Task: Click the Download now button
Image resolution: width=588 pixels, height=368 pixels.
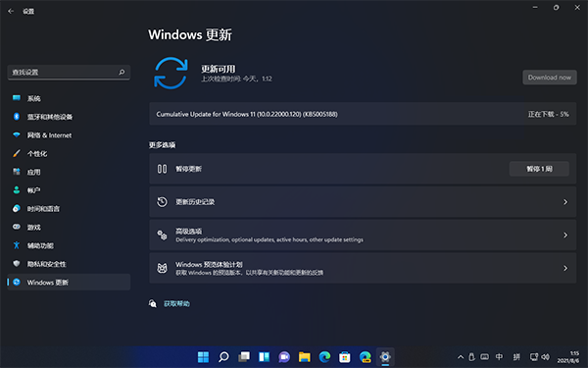Action: tap(550, 78)
